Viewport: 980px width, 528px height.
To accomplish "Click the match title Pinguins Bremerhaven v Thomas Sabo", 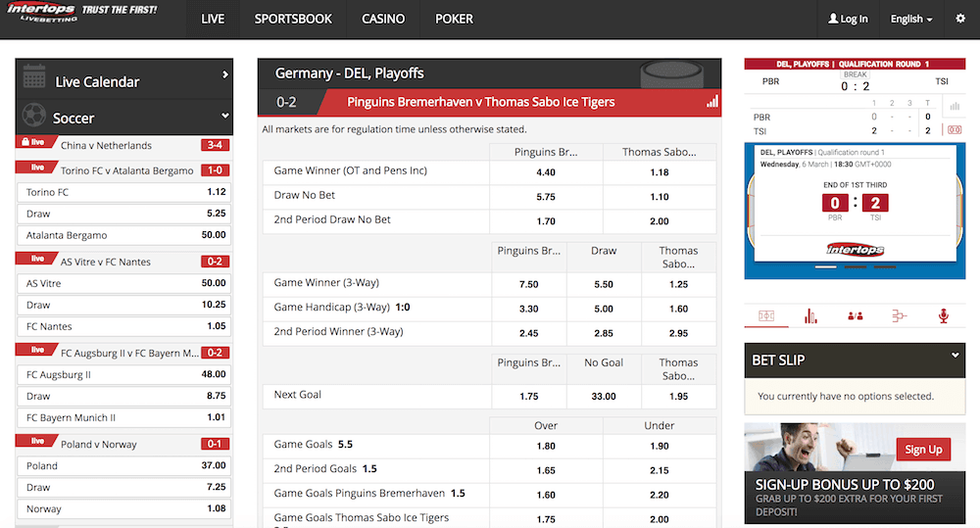I will [480, 102].
